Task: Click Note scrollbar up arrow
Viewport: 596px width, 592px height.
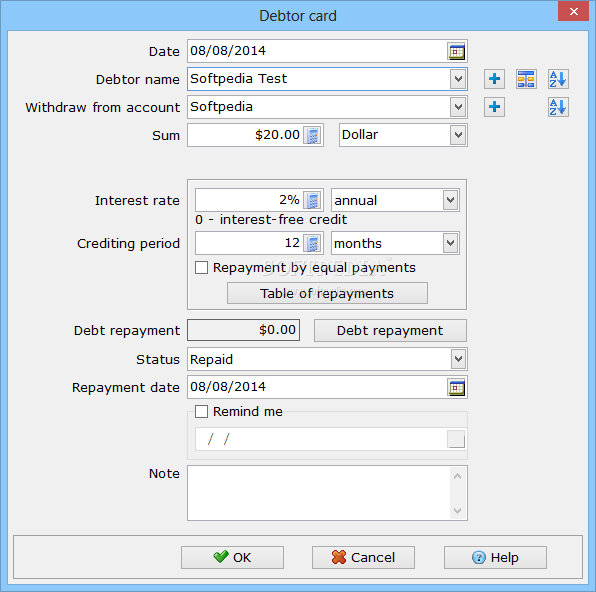Action: (458, 476)
